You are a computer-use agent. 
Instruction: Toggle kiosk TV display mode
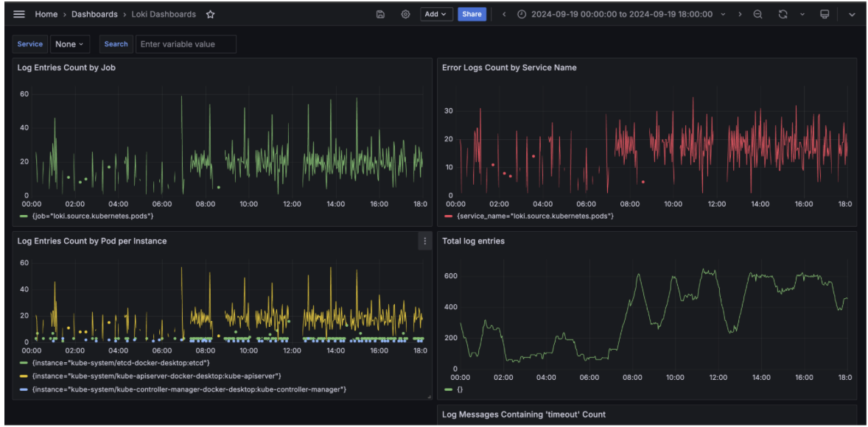(825, 14)
